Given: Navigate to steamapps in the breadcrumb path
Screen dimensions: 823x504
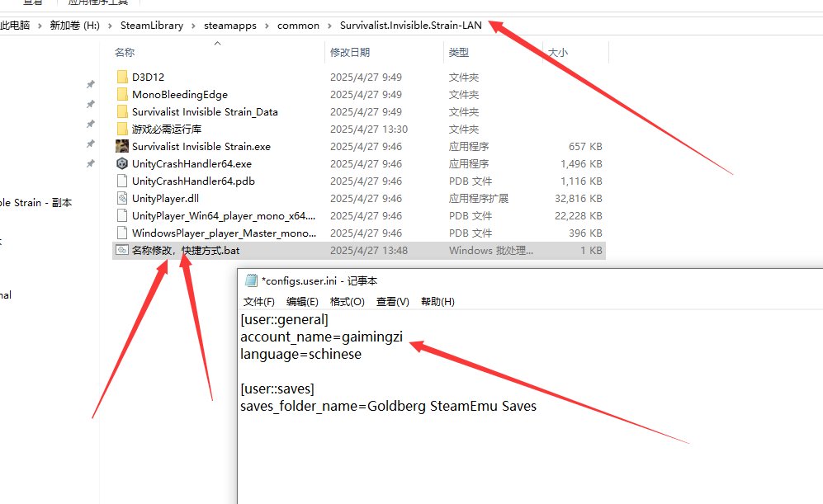Looking at the screenshot, I should [x=229, y=26].
